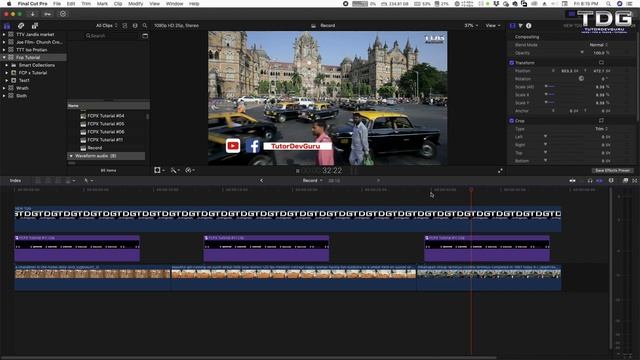Image resolution: width=640 pixels, height=360 pixels.
Task: Open the Clip menu
Action: pyautogui.click(x=118, y=4)
